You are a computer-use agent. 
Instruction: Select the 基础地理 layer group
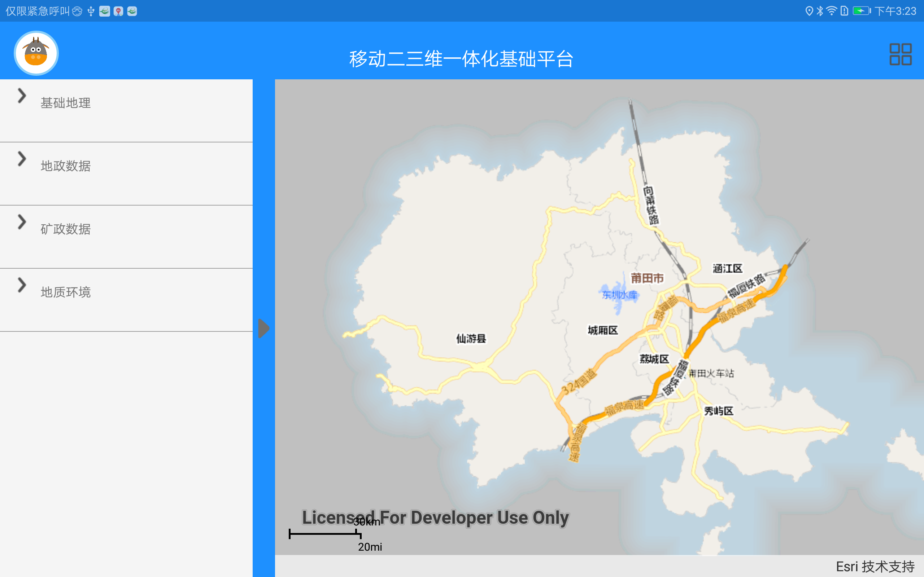(x=66, y=103)
